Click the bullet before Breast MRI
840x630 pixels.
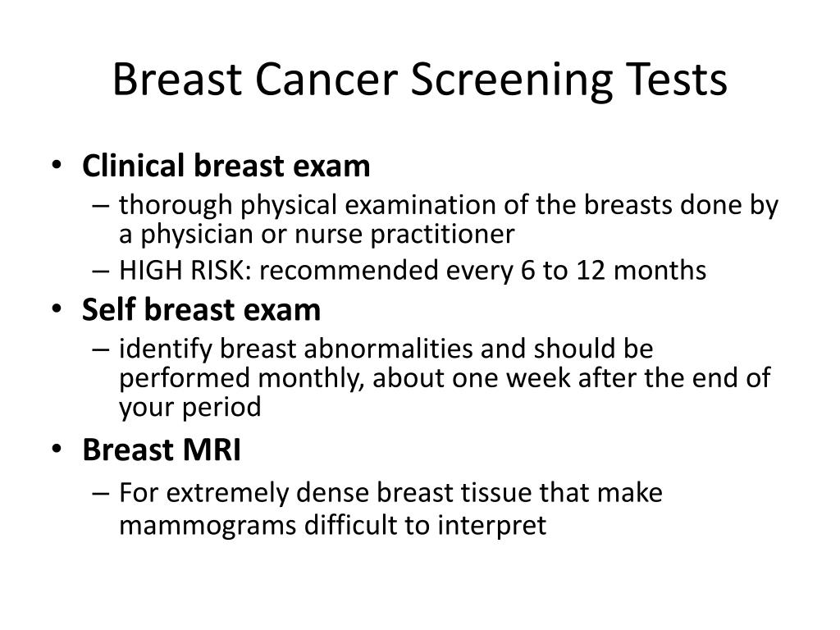57,450
